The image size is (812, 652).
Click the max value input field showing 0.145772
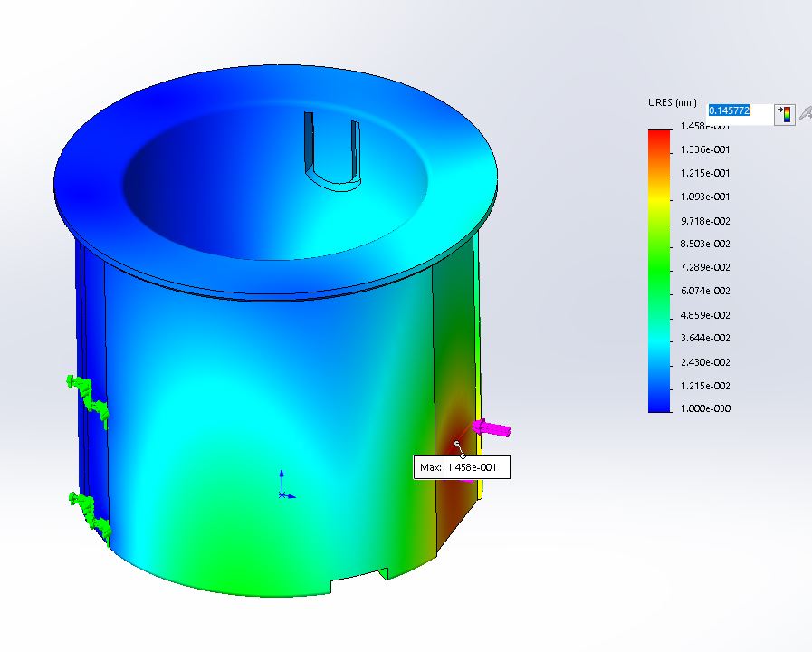pyautogui.click(x=739, y=110)
